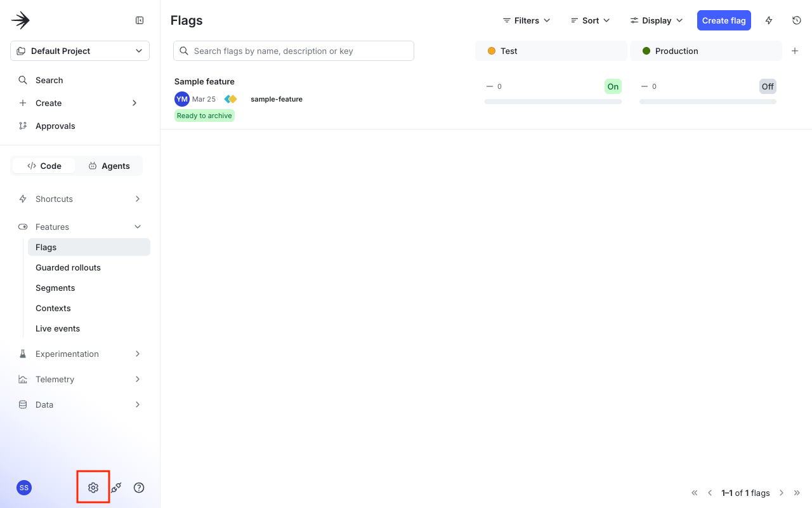Open the Filters dropdown
812x508 pixels.
pyautogui.click(x=527, y=20)
